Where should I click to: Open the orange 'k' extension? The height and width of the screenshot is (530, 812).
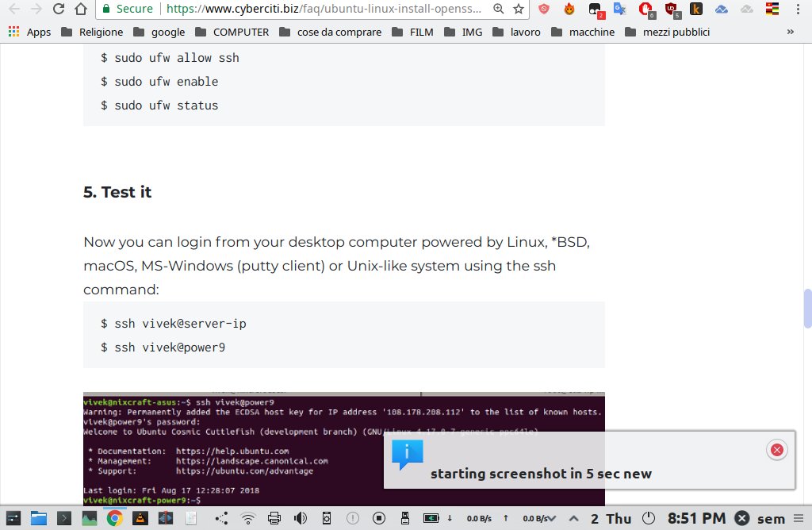696,9
